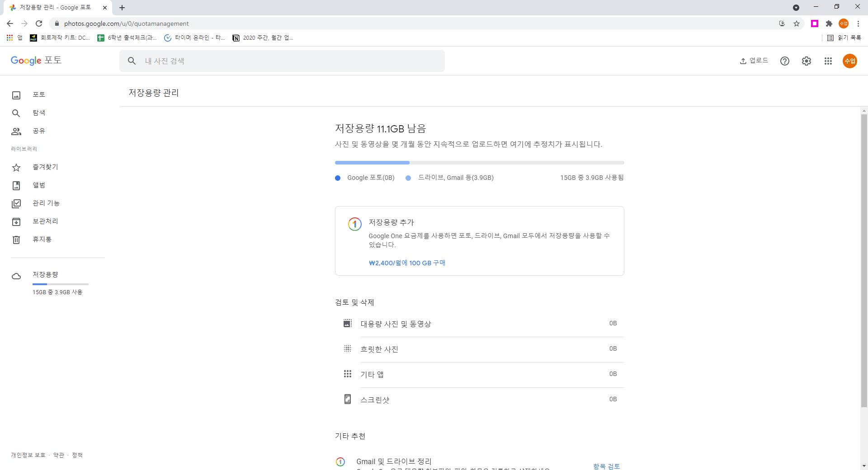
Task: Click the browser back arrow
Action: point(10,23)
